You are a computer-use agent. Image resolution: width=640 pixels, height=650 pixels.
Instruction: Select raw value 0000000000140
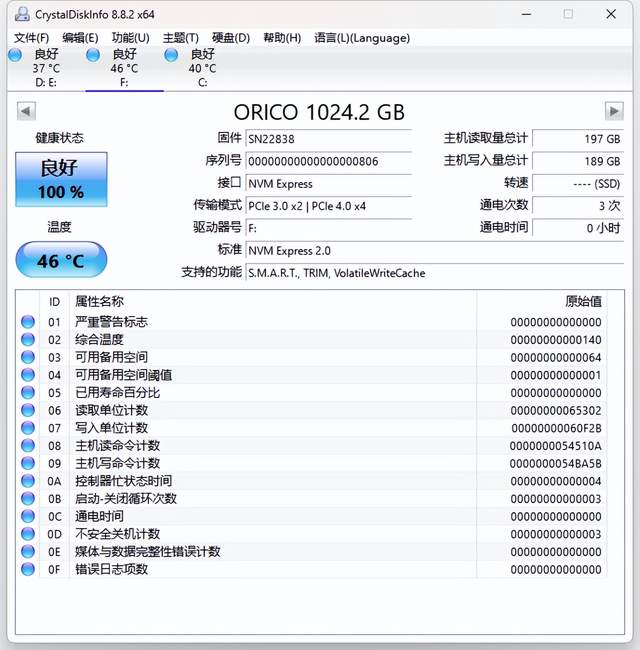click(555, 340)
